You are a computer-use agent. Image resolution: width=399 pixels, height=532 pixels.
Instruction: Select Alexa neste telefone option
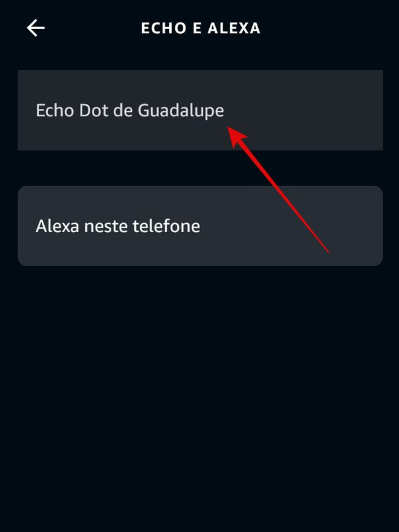point(200,226)
